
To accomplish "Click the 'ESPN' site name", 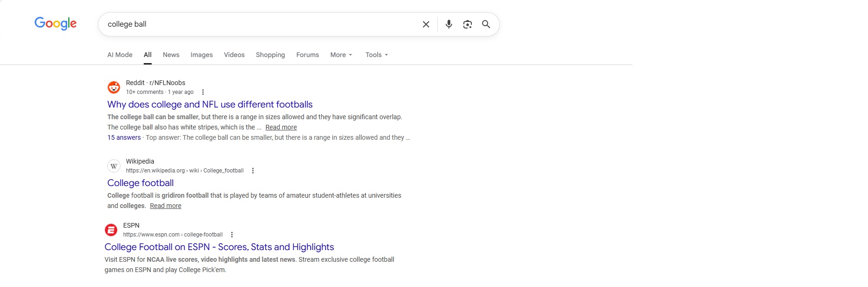I will coord(131,225).
